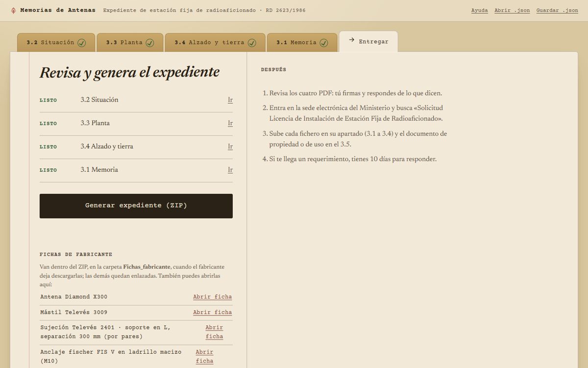This screenshot has width=588, height=368.
Task: Click the Memorias de Antenas title
Action: coord(58,10)
